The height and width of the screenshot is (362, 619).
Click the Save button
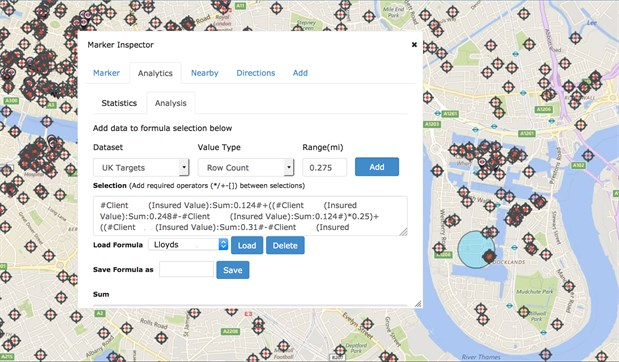point(233,270)
